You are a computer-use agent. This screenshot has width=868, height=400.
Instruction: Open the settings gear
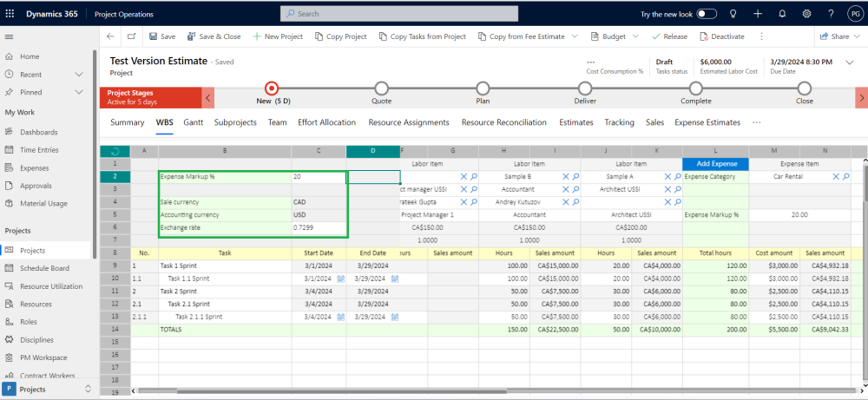(x=806, y=14)
